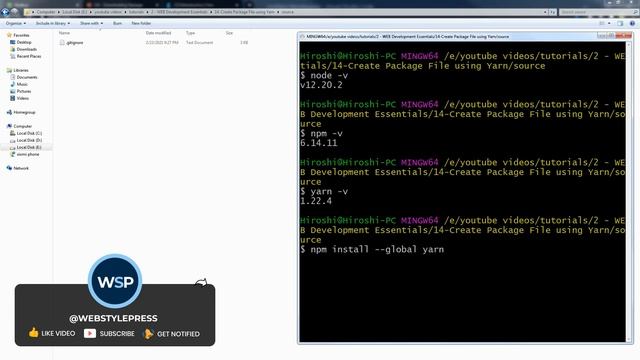Image resolution: width=640 pixels, height=360 pixels.
Task: Click the '$ yarn -v' command line
Action: (x=324, y=191)
